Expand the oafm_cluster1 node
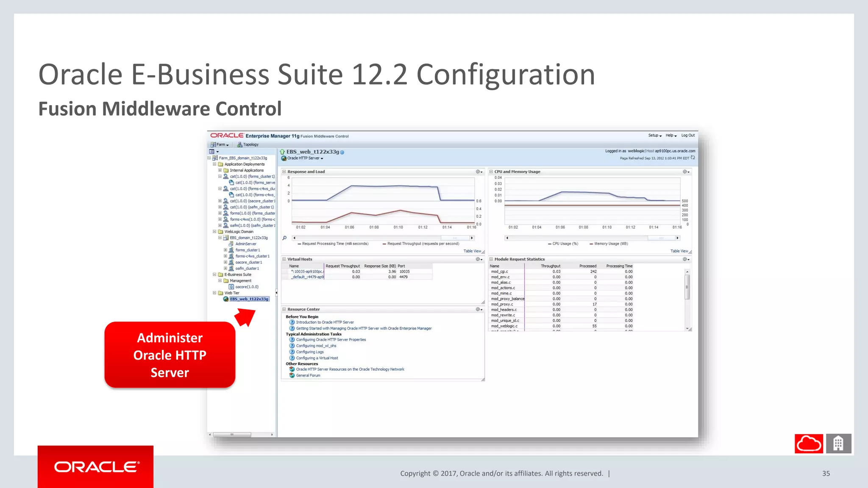This screenshot has height=488, width=868. (225, 268)
